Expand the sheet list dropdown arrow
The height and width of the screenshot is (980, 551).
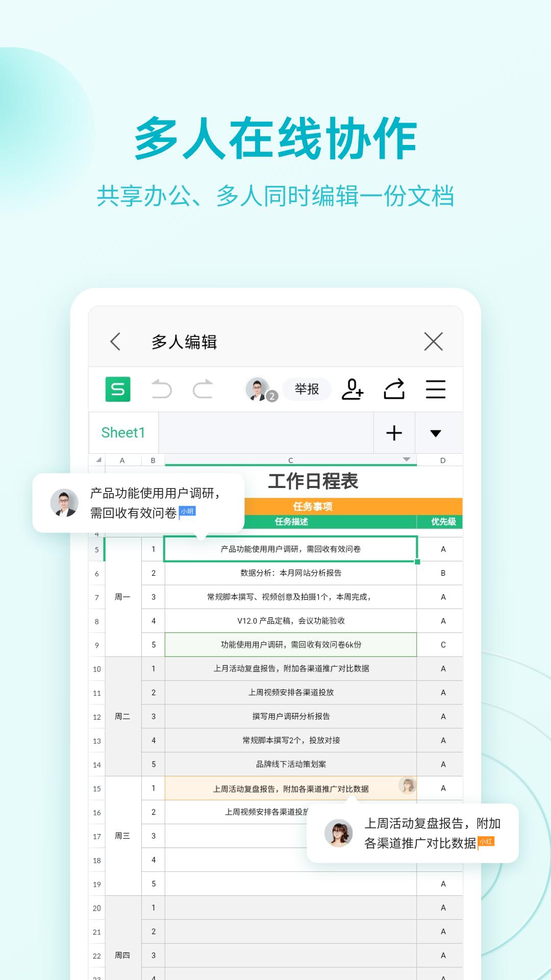(x=435, y=433)
